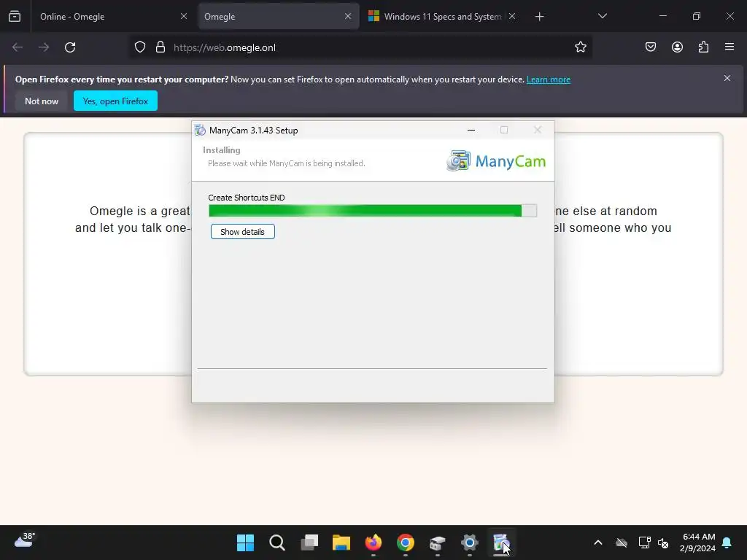Open Settings gear on the taskbar
The image size is (747, 560).
tap(469, 542)
